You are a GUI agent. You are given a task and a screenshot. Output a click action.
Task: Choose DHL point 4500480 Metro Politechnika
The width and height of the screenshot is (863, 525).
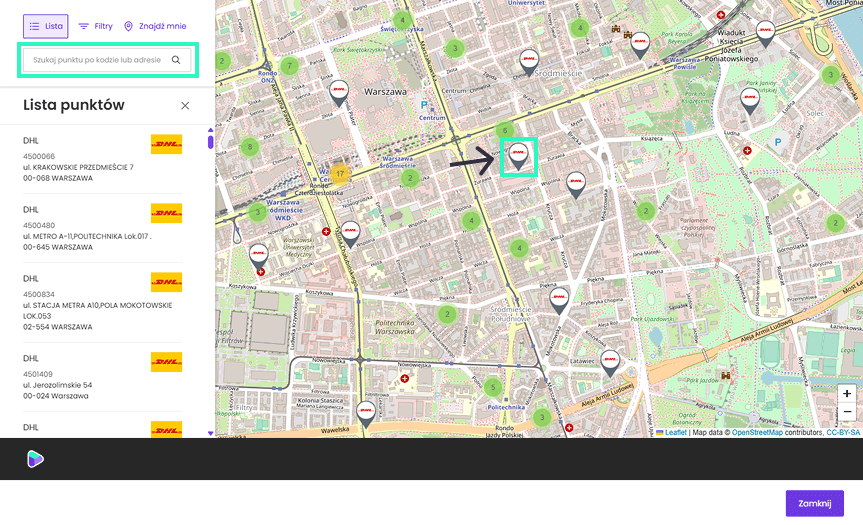coord(100,229)
